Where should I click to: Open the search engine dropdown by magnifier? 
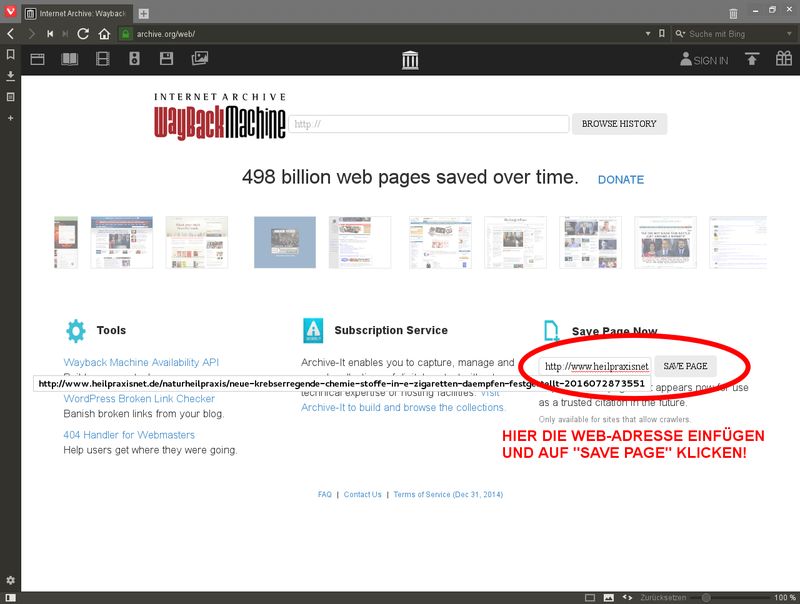[681, 34]
